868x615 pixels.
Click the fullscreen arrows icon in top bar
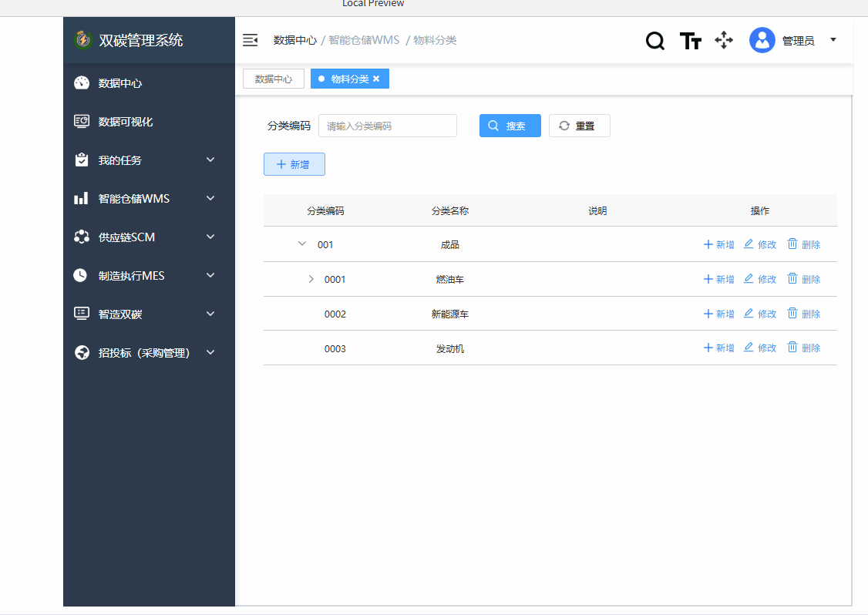pos(723,40)
